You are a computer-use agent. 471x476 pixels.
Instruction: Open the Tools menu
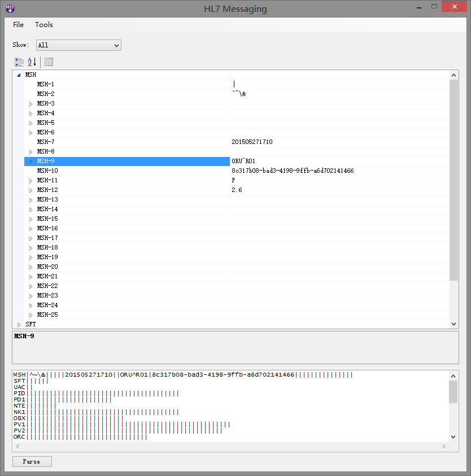click(x=44, y=24)
